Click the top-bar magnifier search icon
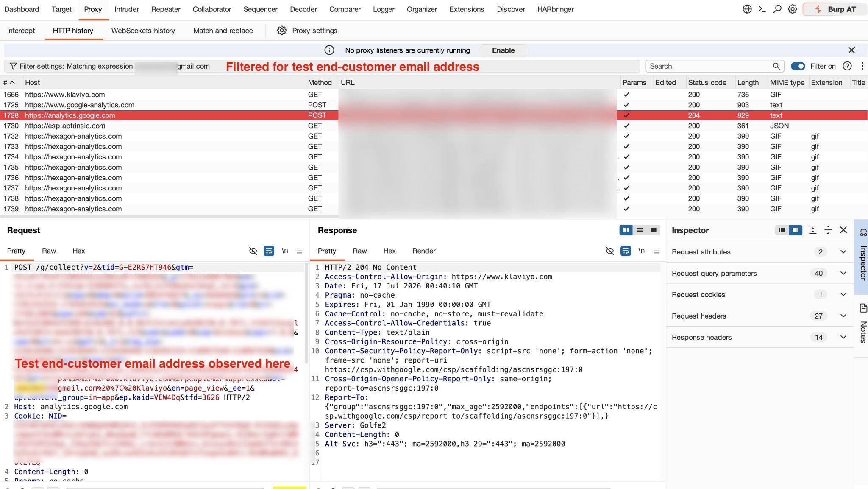Screen dimensions: 868x489 tap(777, 9)
